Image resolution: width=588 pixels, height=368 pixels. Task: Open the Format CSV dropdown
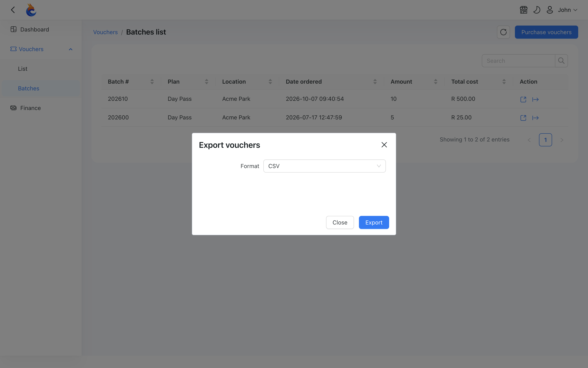tap(325, 166)
